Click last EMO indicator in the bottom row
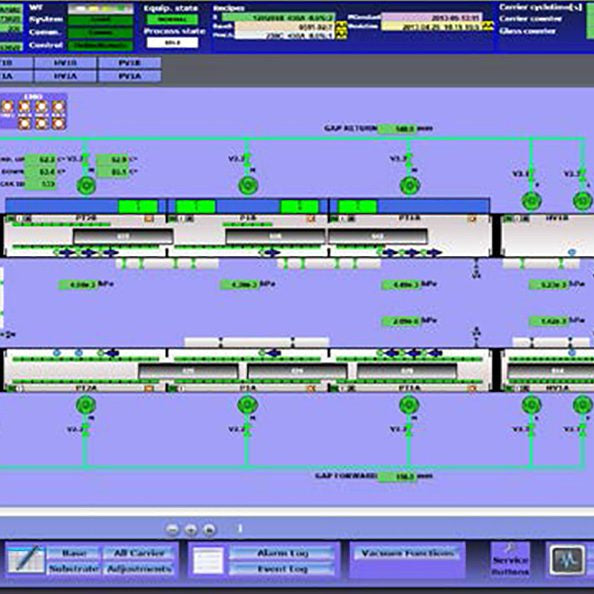The image size is (594, 594). click(58, 123)
